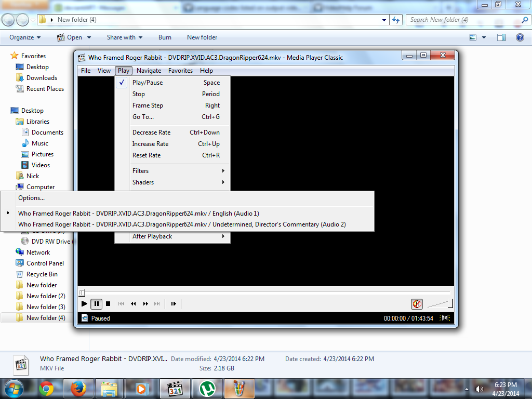Click the Explorer Forward arrow button
Image resolution: width=532 pixels, height=399 pixels.
point(22,20)
